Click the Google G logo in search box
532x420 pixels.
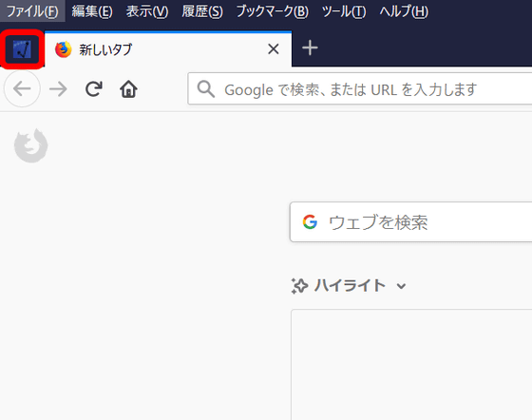[310, 222]
